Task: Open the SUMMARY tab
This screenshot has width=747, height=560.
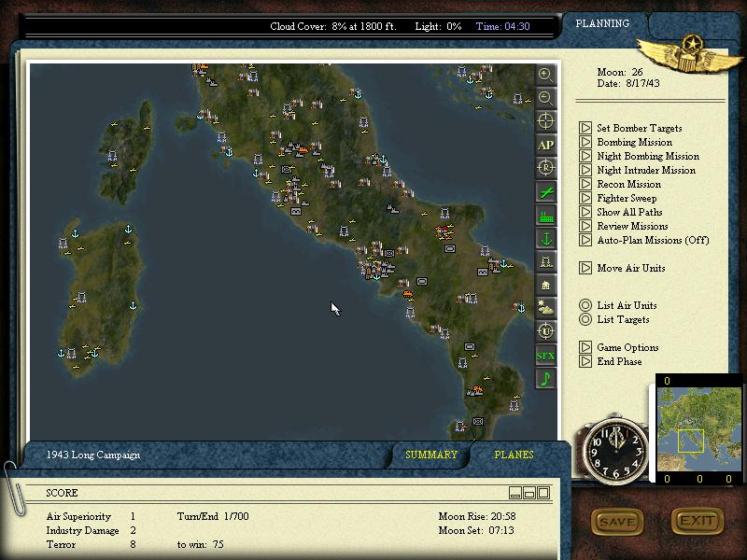Action: coord(431,455)
